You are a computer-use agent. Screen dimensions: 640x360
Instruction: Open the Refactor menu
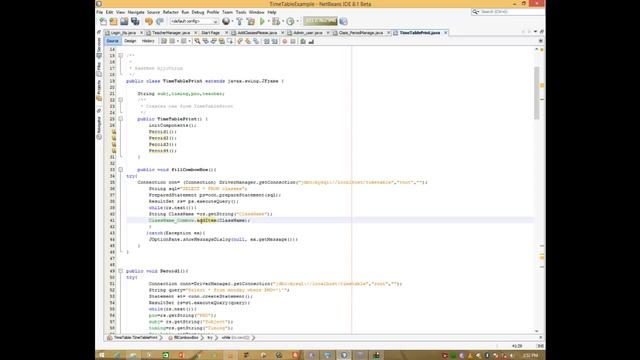point(171,12)
